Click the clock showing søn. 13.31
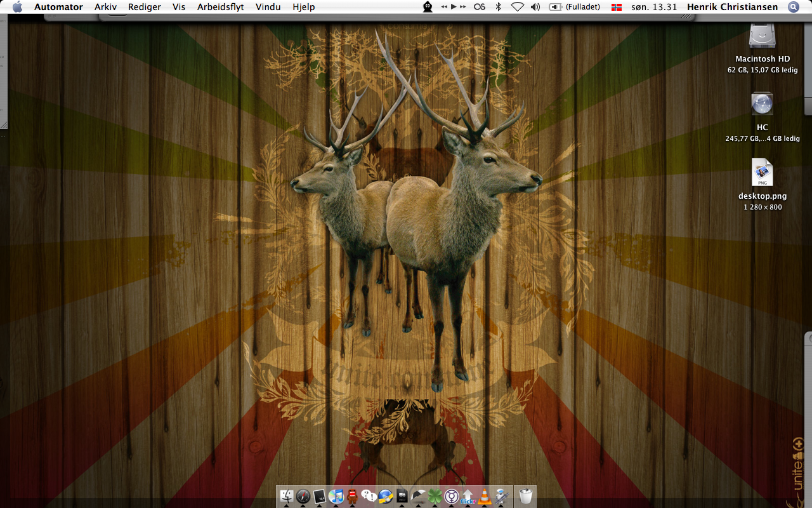The height and width of the screenshot is (508, 812). coord(654,7)
